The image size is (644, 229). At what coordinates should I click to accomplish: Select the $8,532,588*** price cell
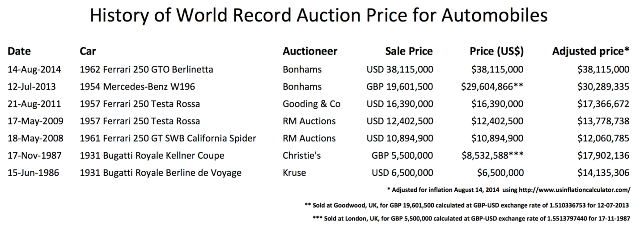coord(492,156)
